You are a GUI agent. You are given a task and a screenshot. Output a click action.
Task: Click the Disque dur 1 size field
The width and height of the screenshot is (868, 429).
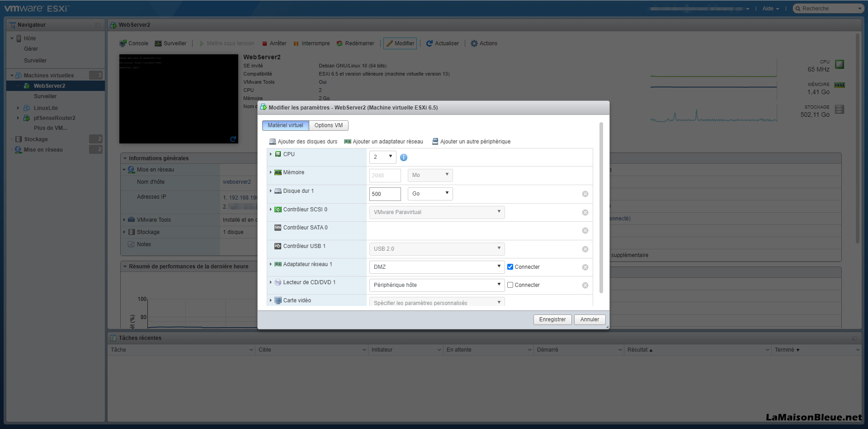pos(385,194)
